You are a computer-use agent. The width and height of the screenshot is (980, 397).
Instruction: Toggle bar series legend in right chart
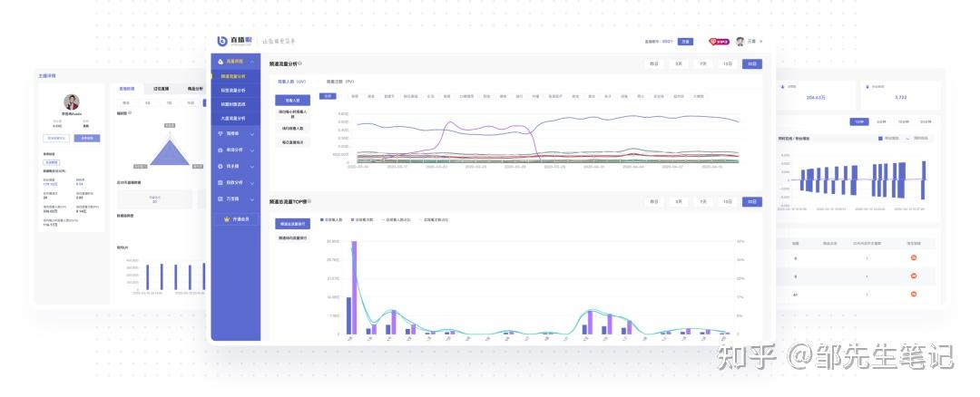click(x=888, y=138)
